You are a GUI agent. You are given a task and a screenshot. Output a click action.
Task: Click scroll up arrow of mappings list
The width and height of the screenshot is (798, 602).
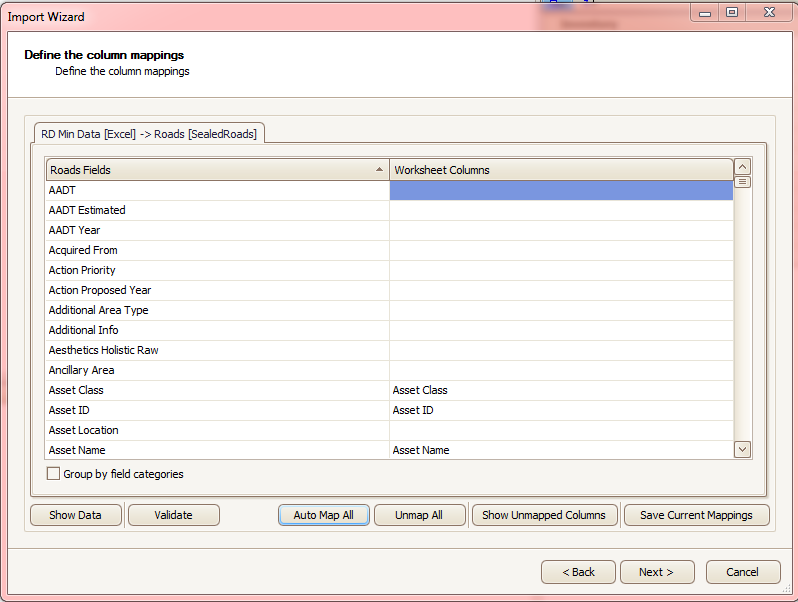(x=743, y=167)
